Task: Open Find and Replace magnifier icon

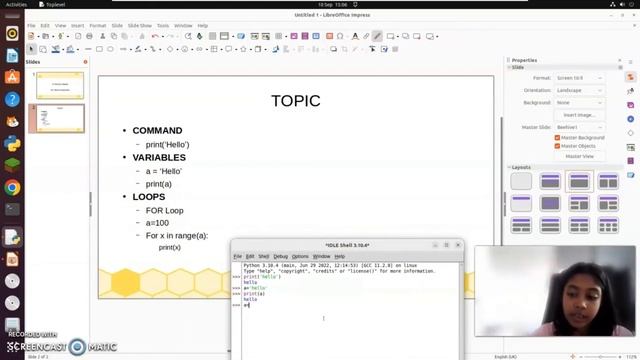Action: (x=188, y=36)
